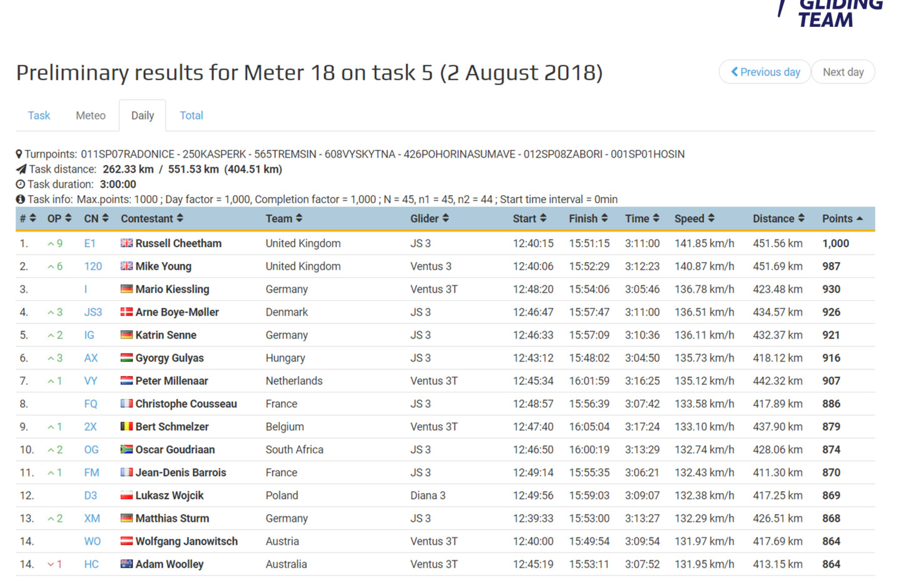Image resolution: width=901 pixels, height=588 pixels.
Task: Select the Meteo tab
Action: [91, 116]
